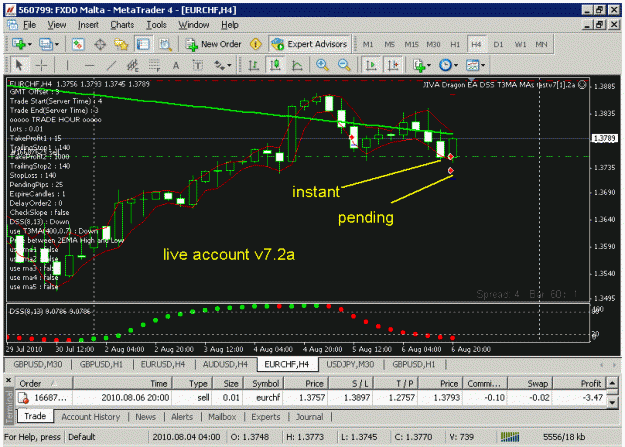The height and width of the screenshot is (447, 625).
Task: Open the Arrows icon in drawing toolbar
Action: (x=219, y=65)
